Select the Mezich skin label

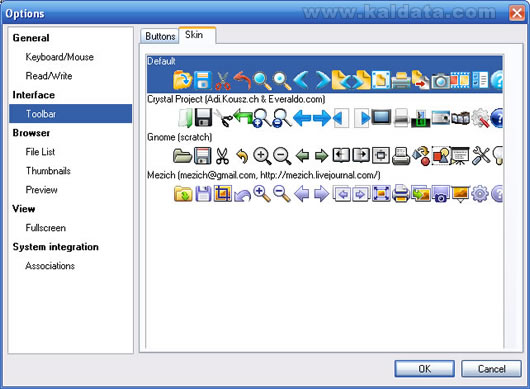click(x=264, y=175)
